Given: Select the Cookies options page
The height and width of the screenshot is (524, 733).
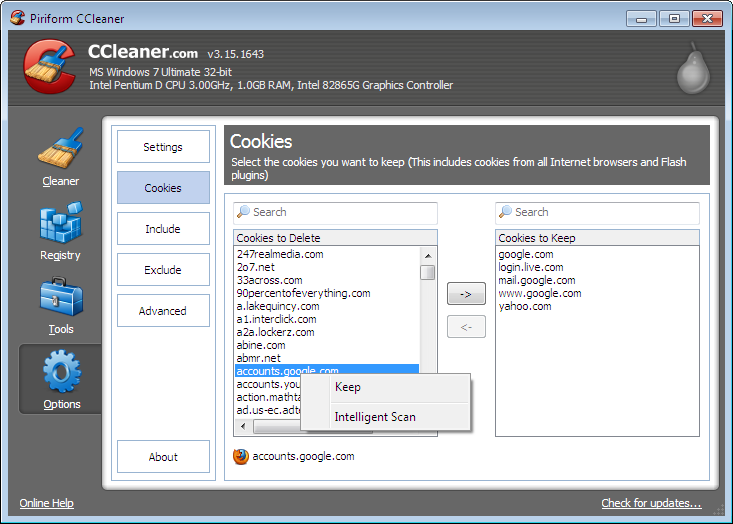Looking at the screenshot, I should [163, 187].
